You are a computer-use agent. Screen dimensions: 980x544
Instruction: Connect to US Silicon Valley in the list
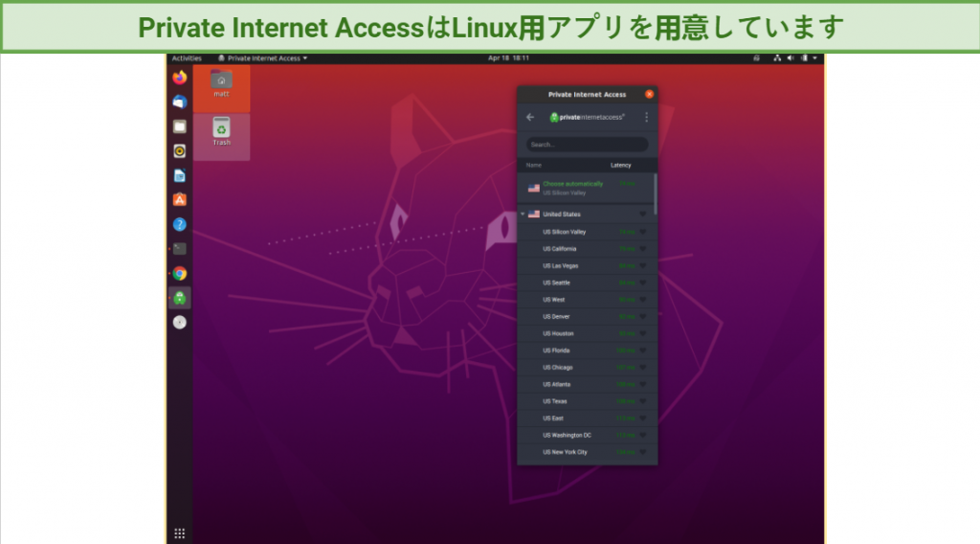tap(585, 232)
